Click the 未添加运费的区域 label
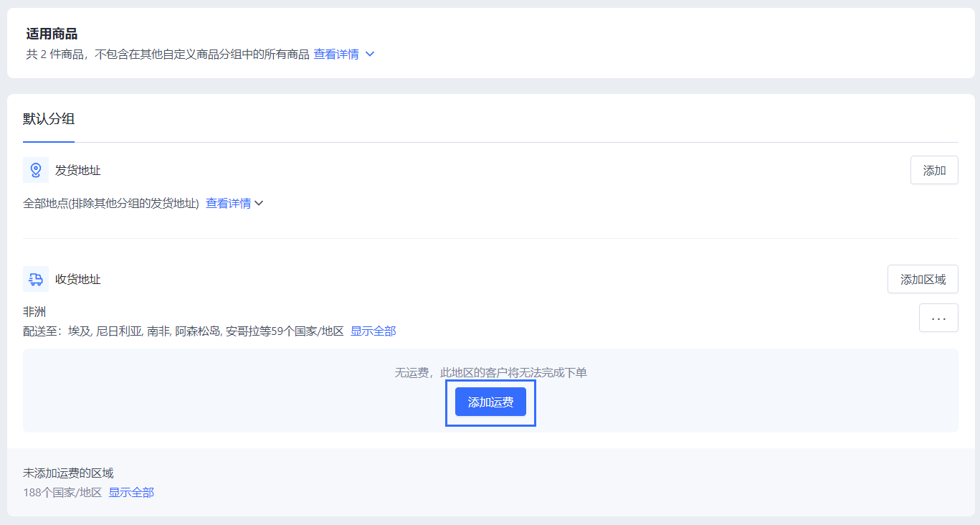 68,473
